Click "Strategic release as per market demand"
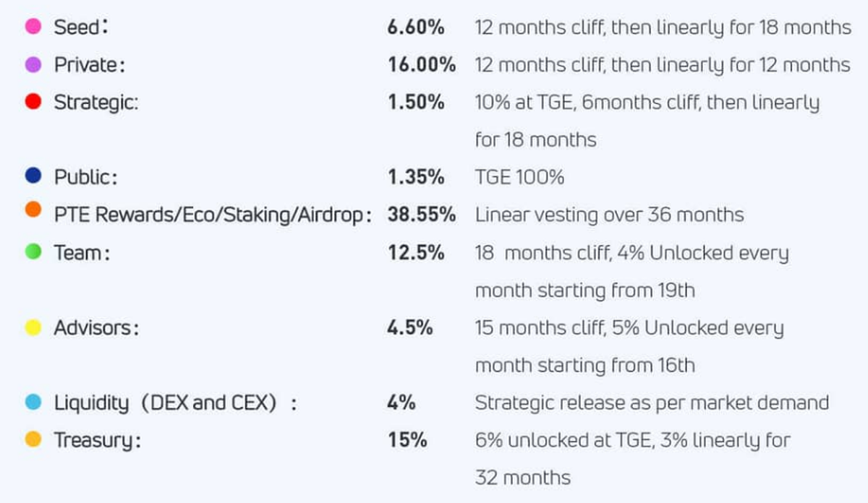868x503 pixels. click(652, 403)
